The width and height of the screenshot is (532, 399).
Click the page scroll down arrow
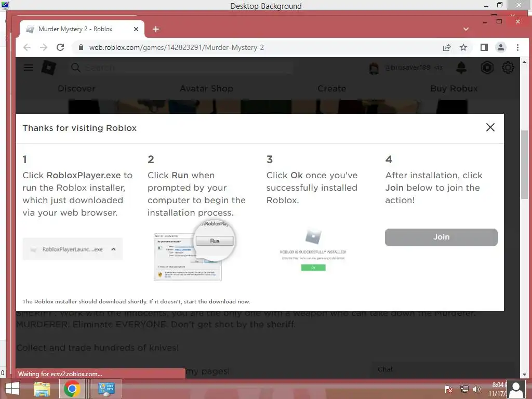point(525,375)
